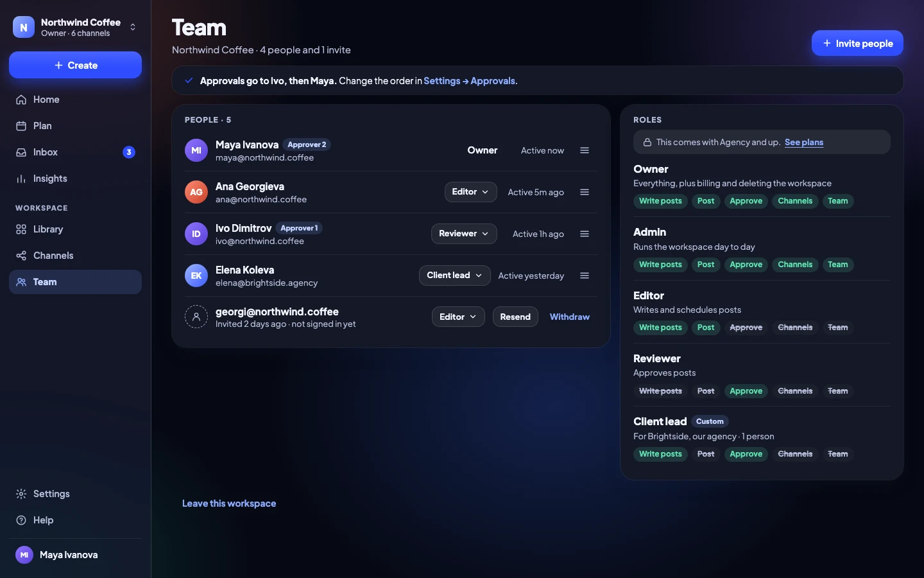This screenshot has width=924, height=578.
Task: Open Ana Georgieva's Editor role dropdown
Action: point(470,192)
